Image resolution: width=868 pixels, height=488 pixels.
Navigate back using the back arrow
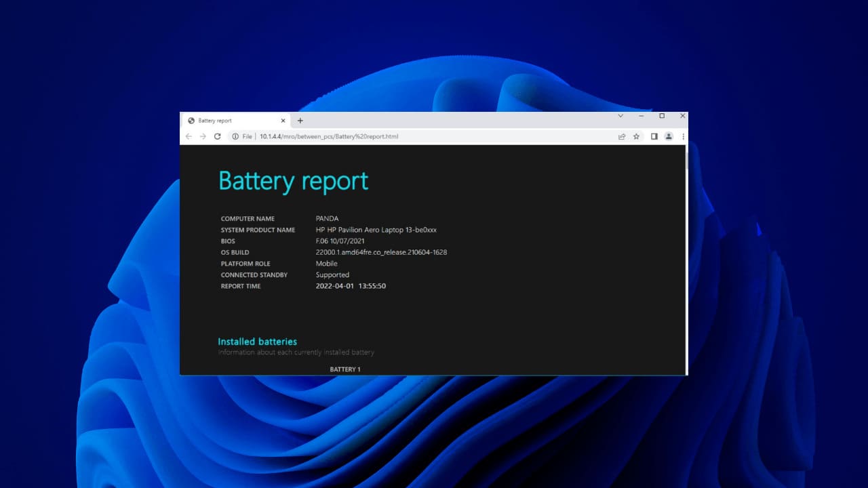[x=189, y=136]
